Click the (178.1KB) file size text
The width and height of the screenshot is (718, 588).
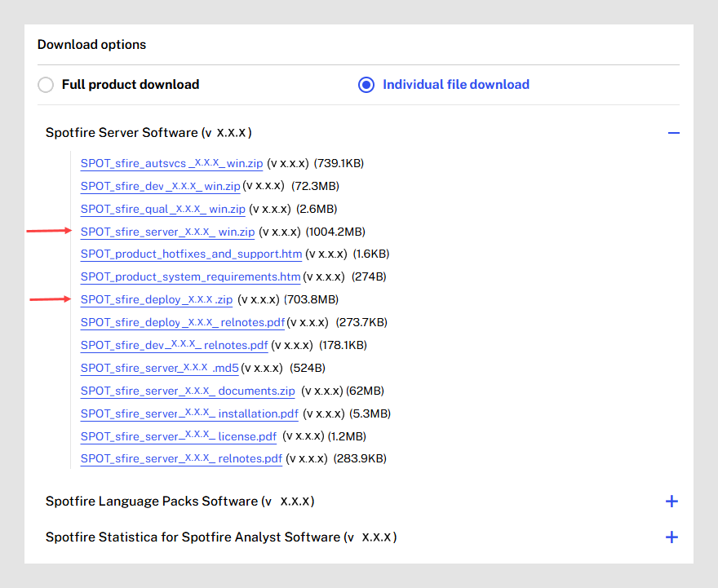click(x=343, y=346)
